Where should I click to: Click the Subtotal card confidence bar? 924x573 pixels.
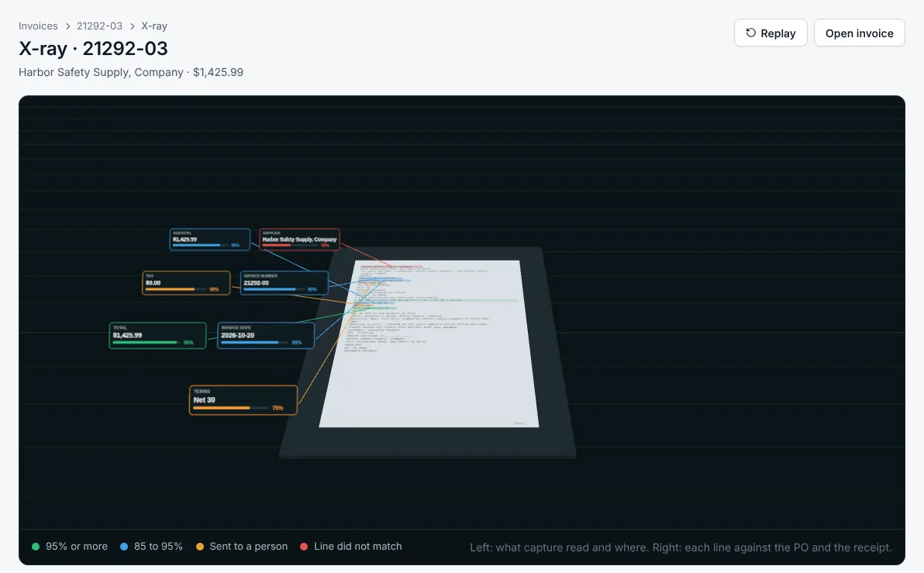(200, 245)
